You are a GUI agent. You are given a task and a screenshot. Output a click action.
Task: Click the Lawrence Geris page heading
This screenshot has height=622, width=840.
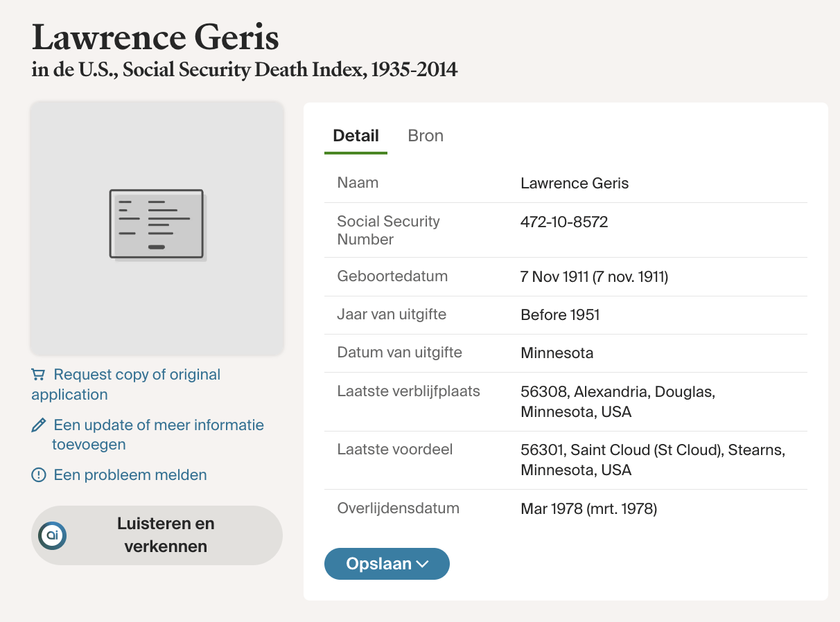click(x=155, y=38)
